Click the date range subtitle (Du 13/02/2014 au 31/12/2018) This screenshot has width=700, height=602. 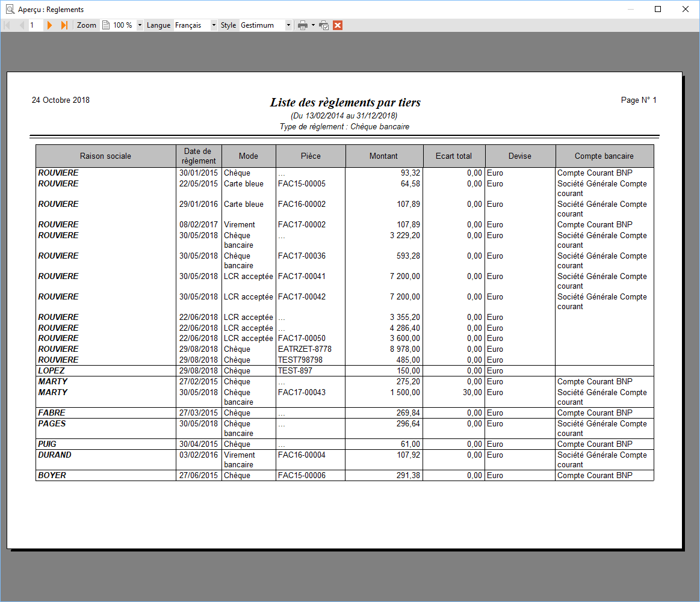pyautogui.click(x=344, y=115)
